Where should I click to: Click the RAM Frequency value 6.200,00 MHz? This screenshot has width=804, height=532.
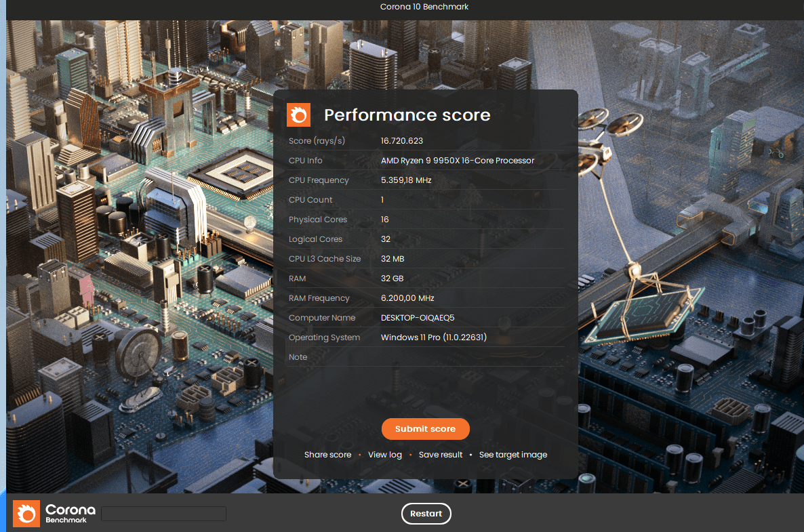pos(407,298)
